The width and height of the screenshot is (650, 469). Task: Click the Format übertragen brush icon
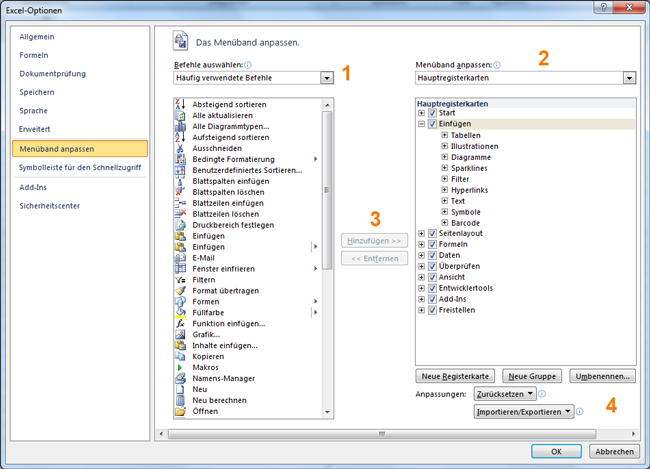pyautogui.click(x=180, y=291)
